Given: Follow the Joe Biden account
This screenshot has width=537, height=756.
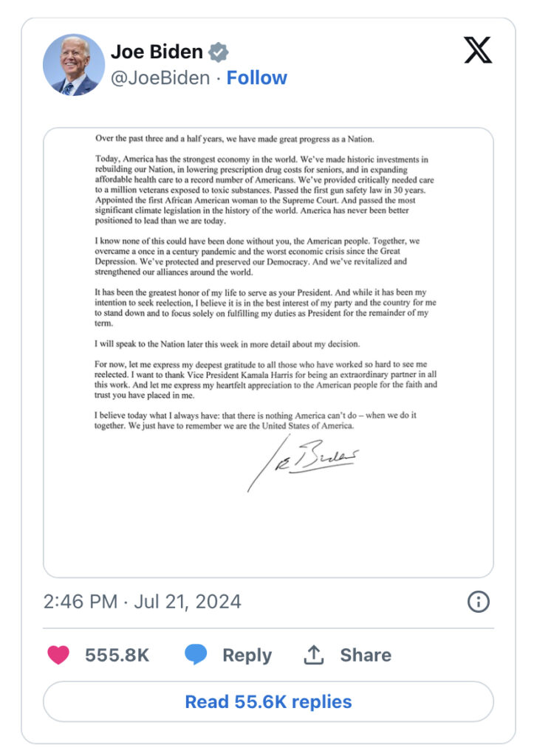Looking at the screenshot, I should pyautogui.click(x=257, y=78).
